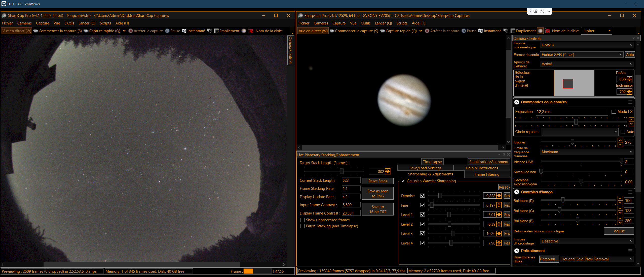Screen dimensions: 644x277
Task: Click the red NG icon in ToupcamAstro toolbar
Action: click(x=251, y=31)
